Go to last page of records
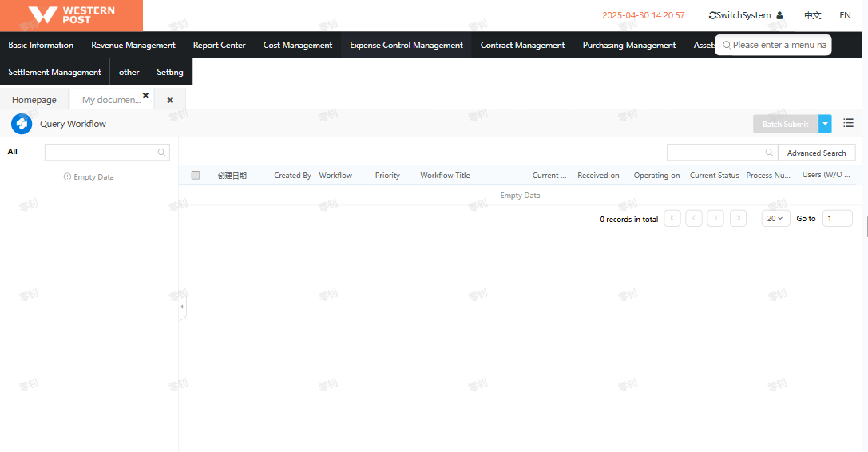Screen dimensions: 868x452 point(738,218)
